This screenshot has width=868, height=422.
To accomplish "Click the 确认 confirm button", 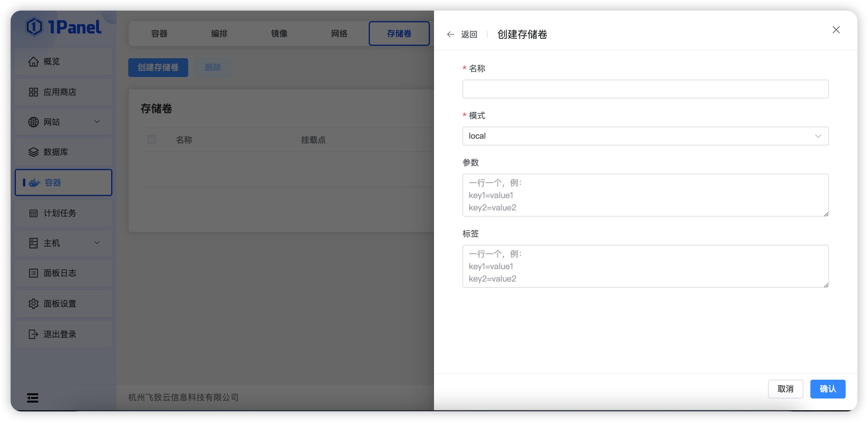I will point(828,389).
